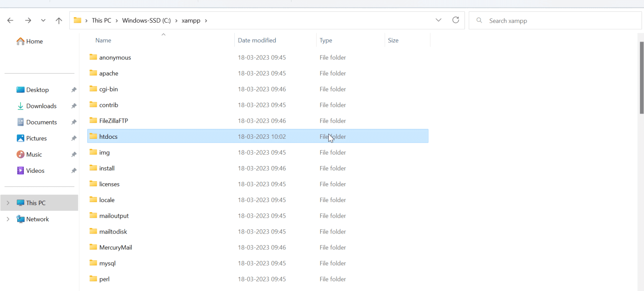Open the Music sidebar shortcut

[34, 154]
